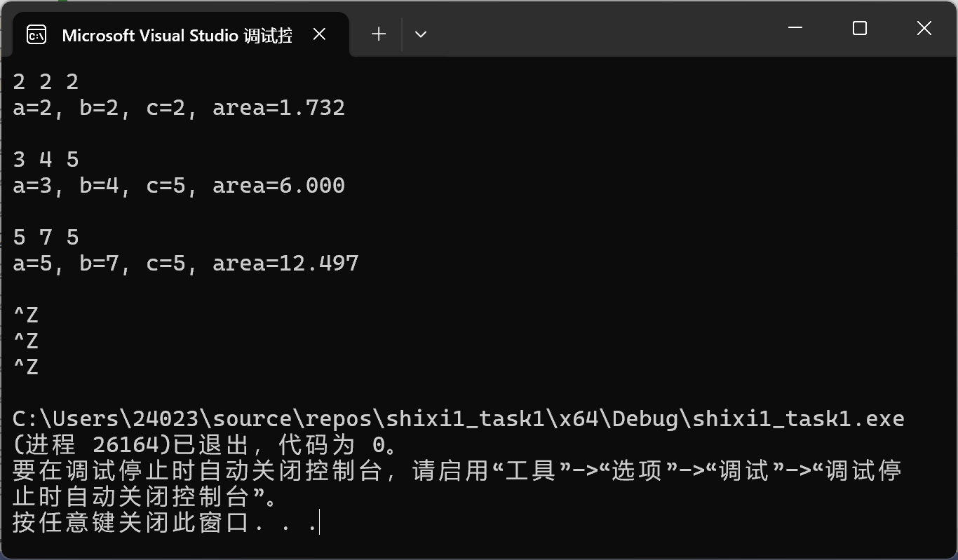Expand the new tab profile dropdown chevron
The width and height of the screenshot is (958, 560).
(421, 34)
